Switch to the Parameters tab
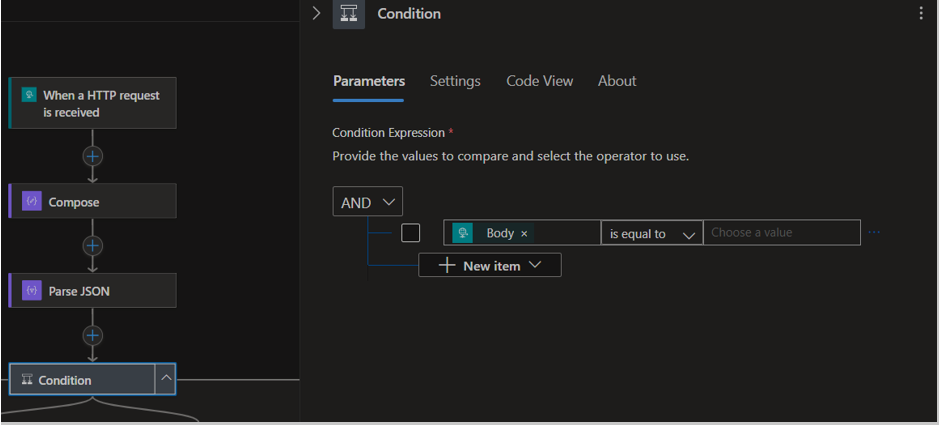 [x=369, y=81]
